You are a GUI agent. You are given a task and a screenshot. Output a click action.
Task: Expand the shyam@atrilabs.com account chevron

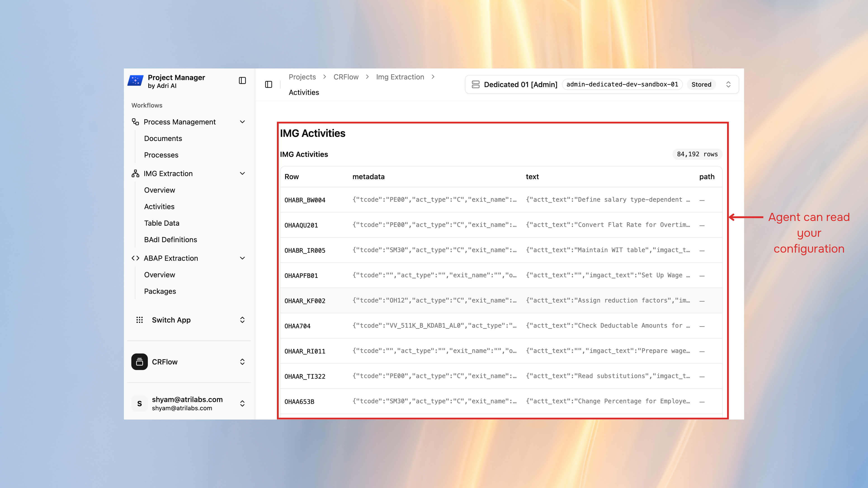click(242, 403)
